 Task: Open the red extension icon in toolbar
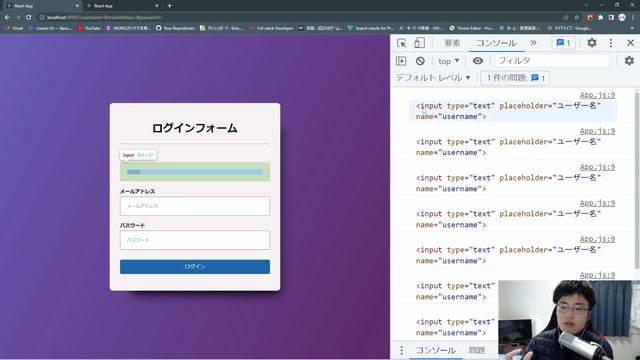tap(590, 18)
